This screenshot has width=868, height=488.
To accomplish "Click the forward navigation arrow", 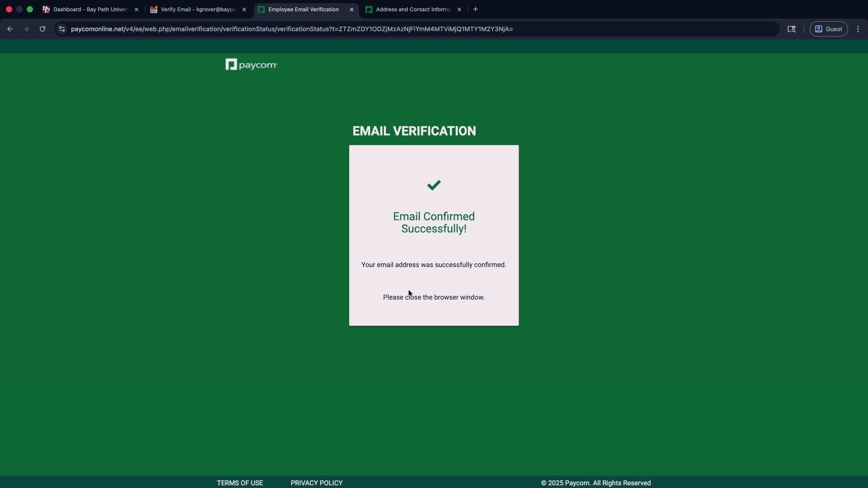I will (26, 29).
